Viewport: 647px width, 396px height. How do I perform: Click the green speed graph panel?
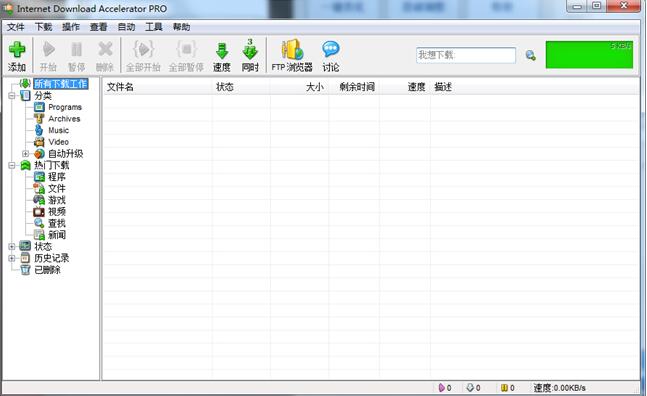pos(589,55)
